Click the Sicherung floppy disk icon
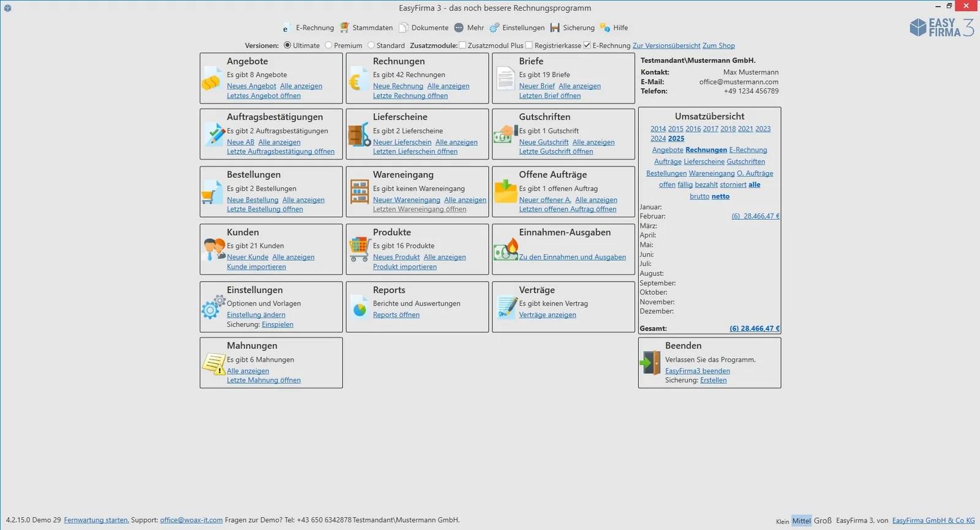Image resolution: width=980 pixels, height=530 pixels. (555, 28)
